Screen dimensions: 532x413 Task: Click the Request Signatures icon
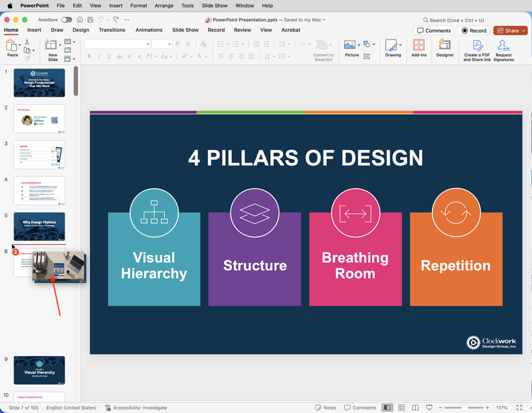pyautogui.click(x=503, y=50)
